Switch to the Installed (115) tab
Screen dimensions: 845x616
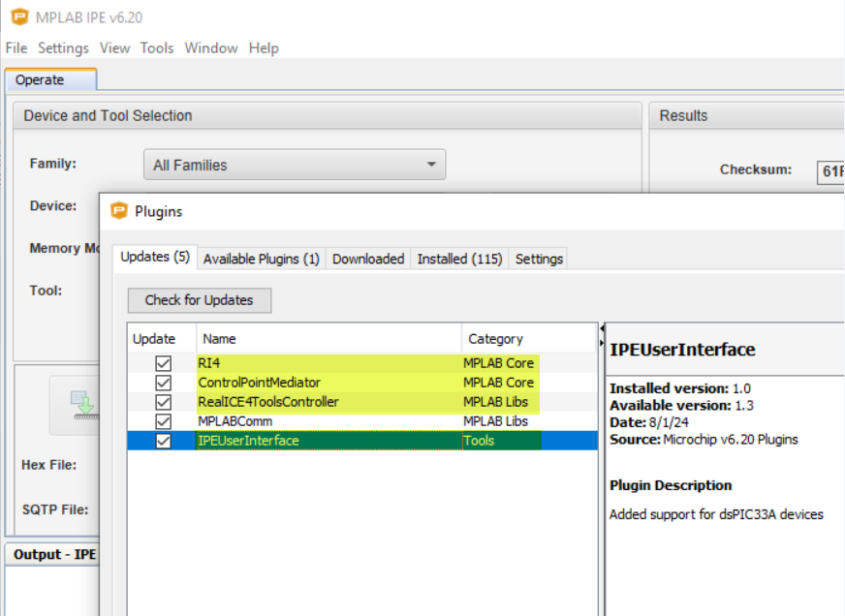pos(459,259)
